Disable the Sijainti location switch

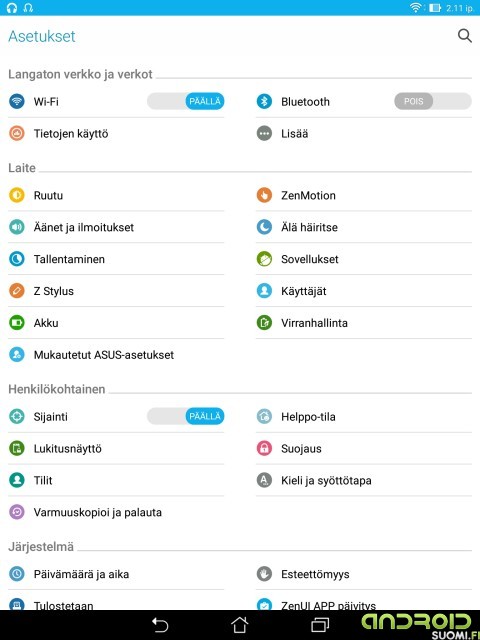point(186,416)
